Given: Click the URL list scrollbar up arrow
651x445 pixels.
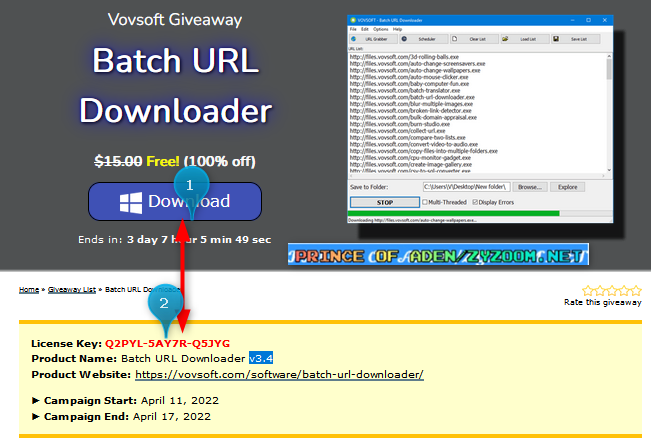Looking at the screenshot, I should coord(609,56).
